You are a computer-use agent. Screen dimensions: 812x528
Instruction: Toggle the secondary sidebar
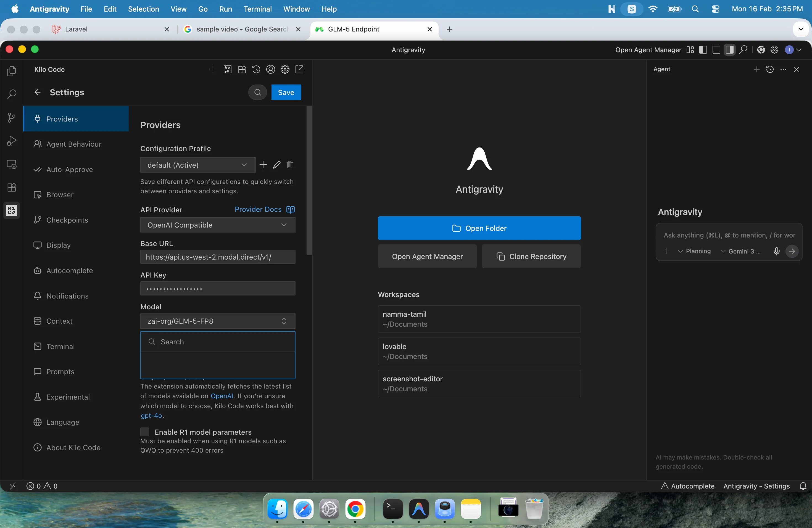730,50
